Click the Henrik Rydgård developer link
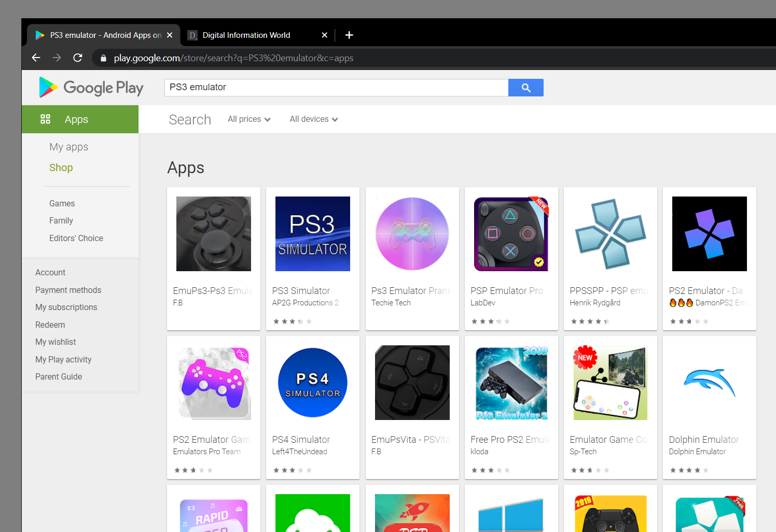The height and width of the screenshot is (532, 776). click(x=595, y=303)
